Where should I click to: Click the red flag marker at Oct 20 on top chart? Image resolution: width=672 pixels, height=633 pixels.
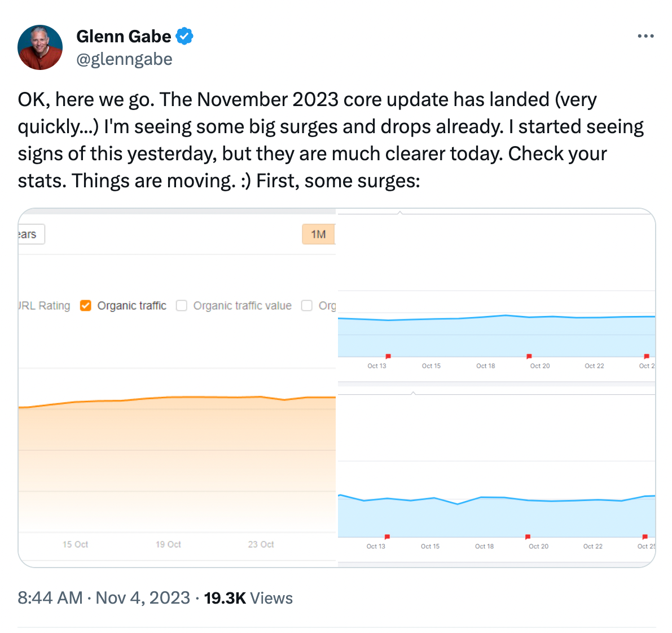point(529,356)
